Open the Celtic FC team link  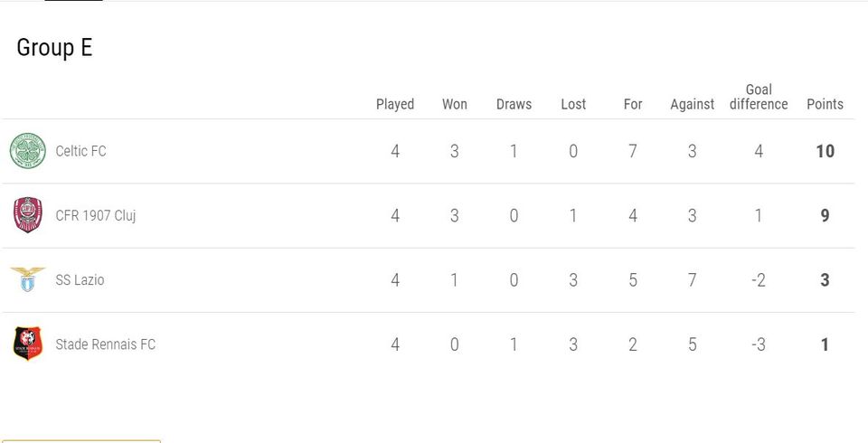pyautogui.click(x=80, y=151)
